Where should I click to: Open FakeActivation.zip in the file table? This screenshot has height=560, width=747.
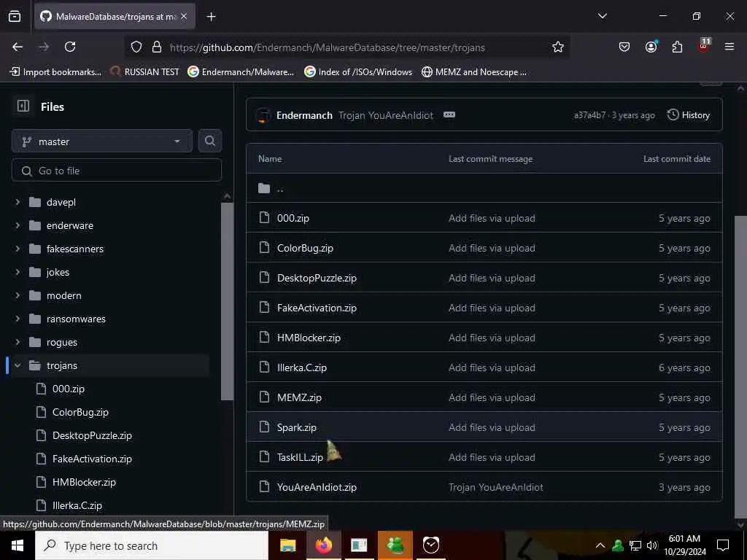tap(317, 308)
